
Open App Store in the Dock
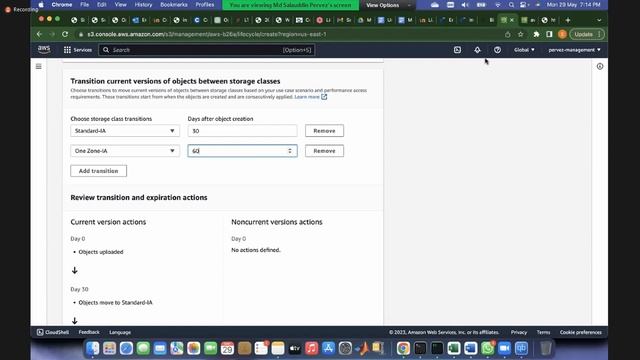click(328, 348)
